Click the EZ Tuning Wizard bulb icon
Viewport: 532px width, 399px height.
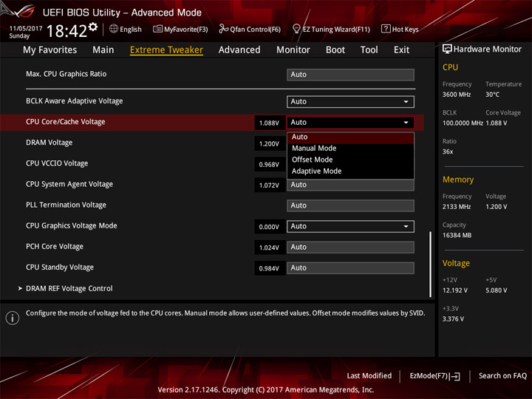pyautogui.click(x=296, y=29)
